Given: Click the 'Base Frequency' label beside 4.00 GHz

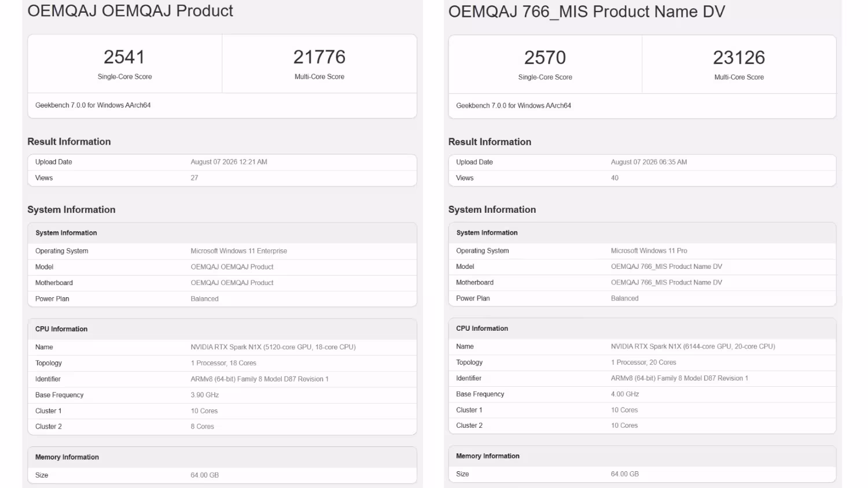Looking at the screenshot, I should tap(480, 394).
